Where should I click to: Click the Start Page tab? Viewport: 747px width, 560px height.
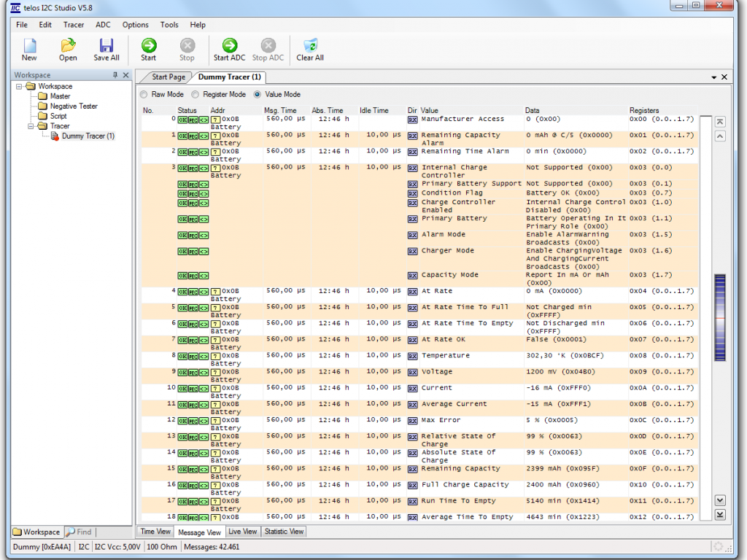click(169, 77)
